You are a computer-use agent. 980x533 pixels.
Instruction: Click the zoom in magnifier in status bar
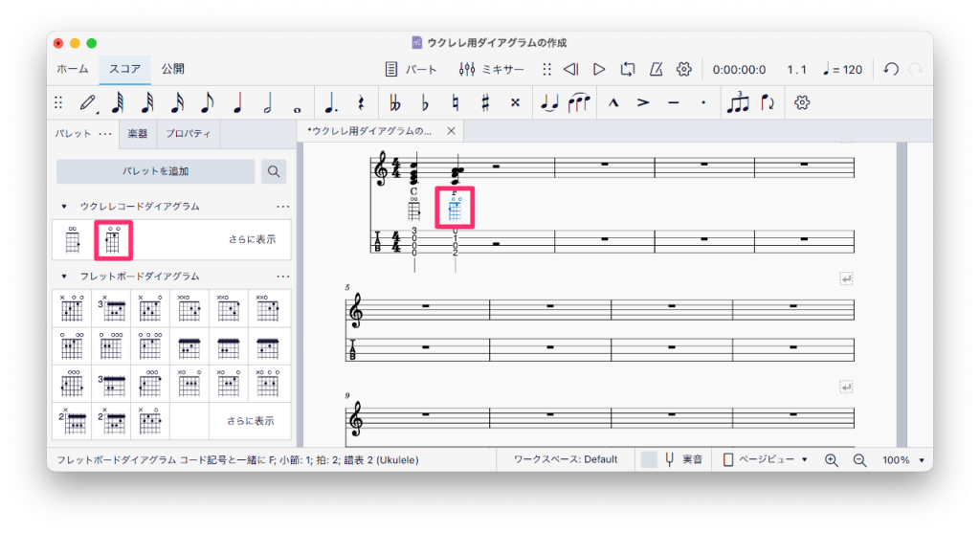click(831, 459)
